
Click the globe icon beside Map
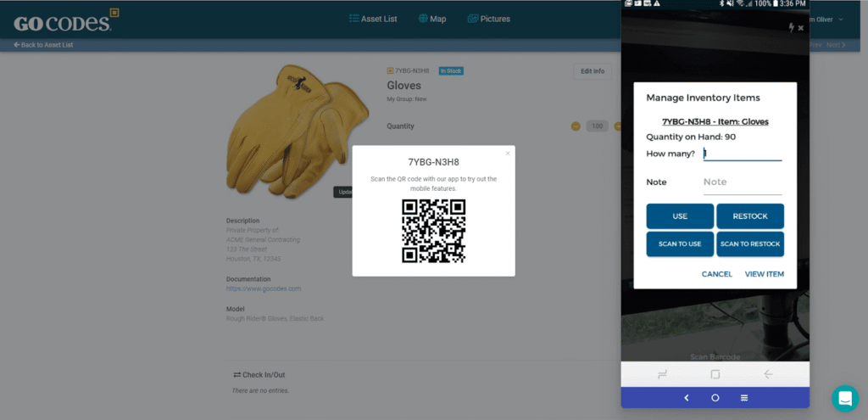pyautogui.click(x=423, y=19)
